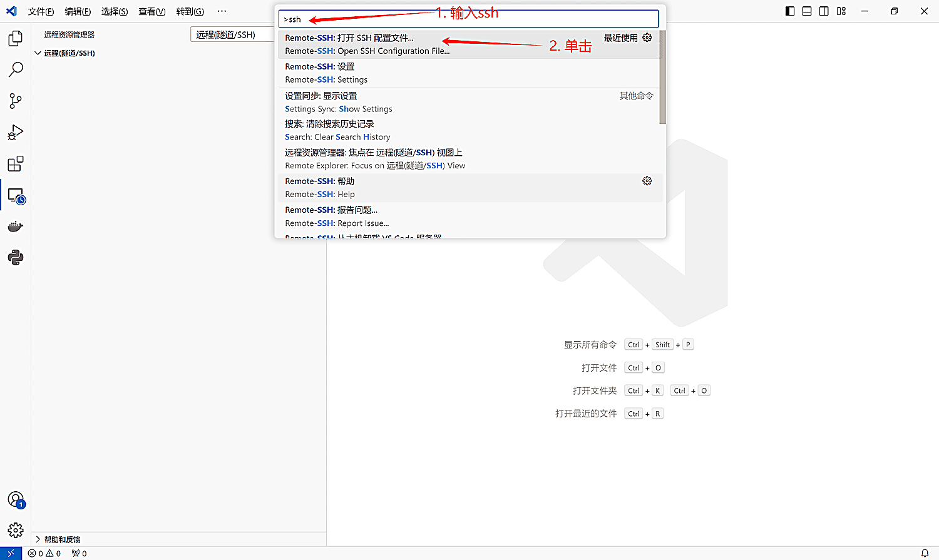The height and width of the screenshot is (560, 939).
Task: Select 远程资源管理器 focus on view command
Action: tap(468, 159)
